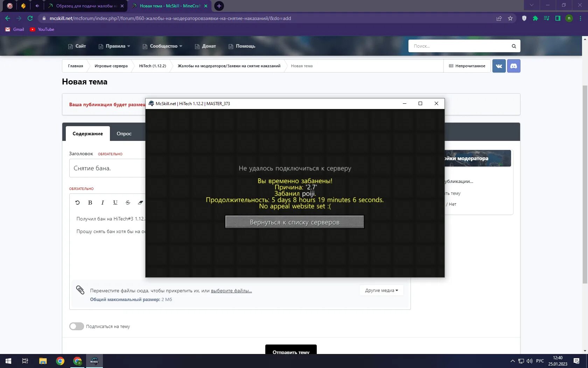Show hidden tray icons chevron
588x368 pixels.
coord(513,361)
